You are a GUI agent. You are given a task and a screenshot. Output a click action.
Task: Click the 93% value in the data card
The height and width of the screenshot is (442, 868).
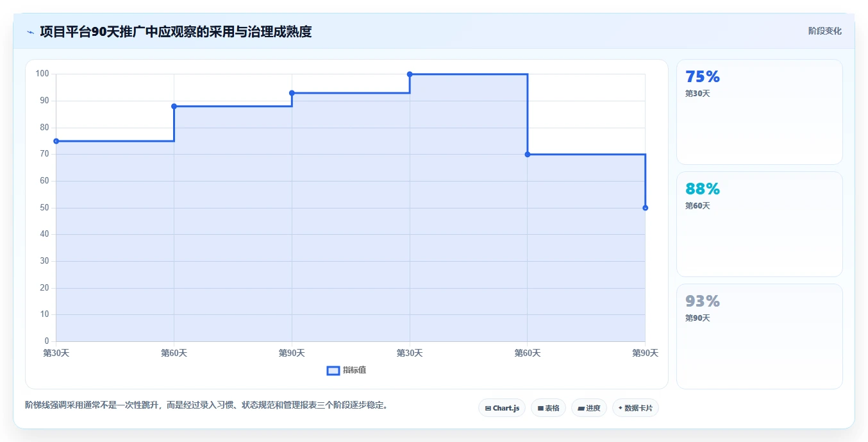click(x=703, y=302)
